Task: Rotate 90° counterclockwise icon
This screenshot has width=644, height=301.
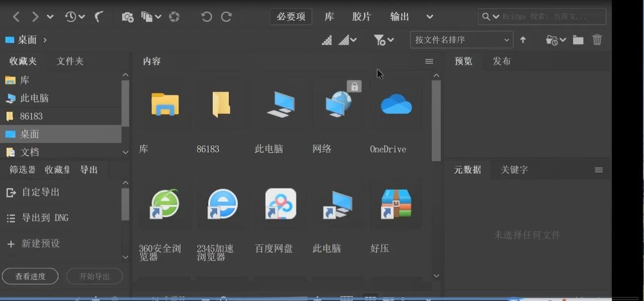Action: pos(206,17)
